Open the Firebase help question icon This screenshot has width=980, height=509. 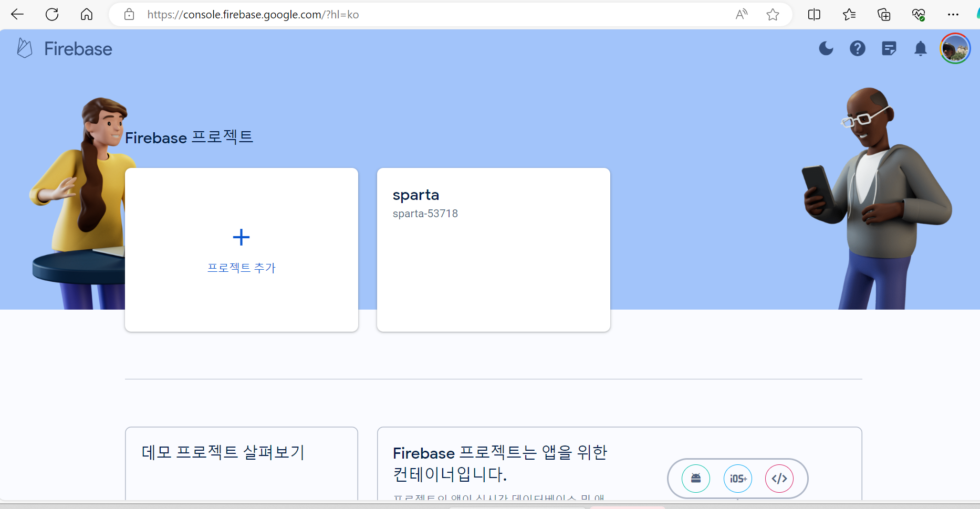pos(858,48)
